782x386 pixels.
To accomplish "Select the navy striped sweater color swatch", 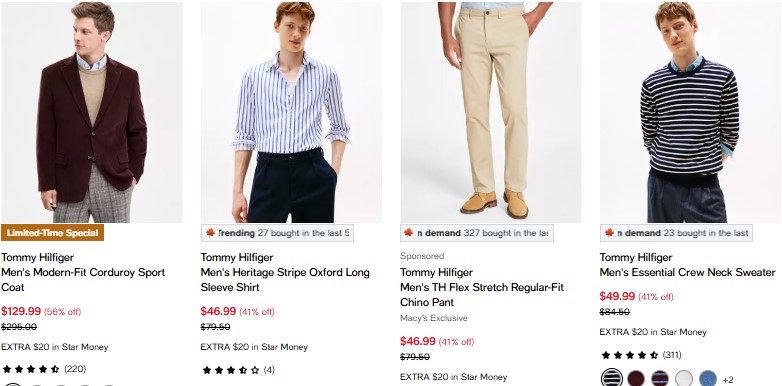I will point(611,378).
